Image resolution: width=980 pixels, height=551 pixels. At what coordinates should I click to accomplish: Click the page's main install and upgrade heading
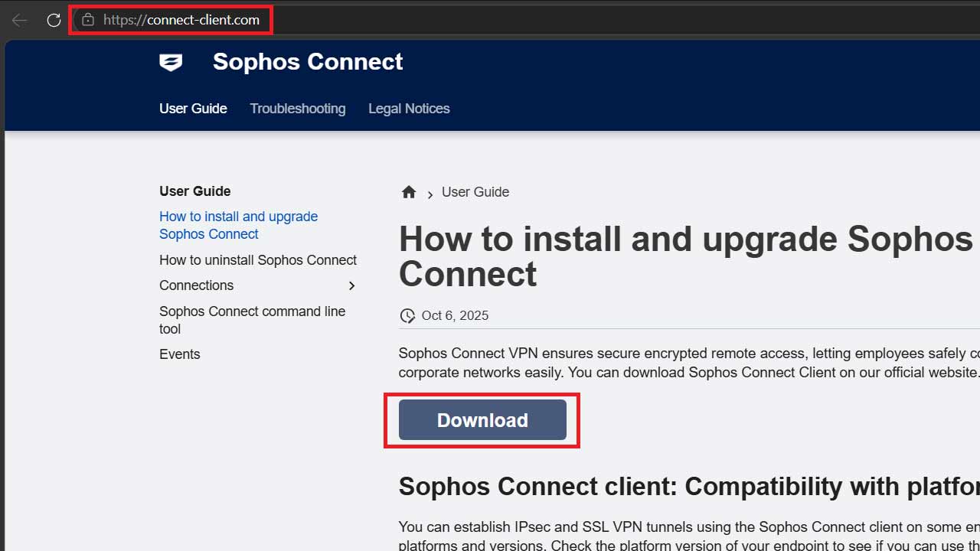click(x=687, y=256)
